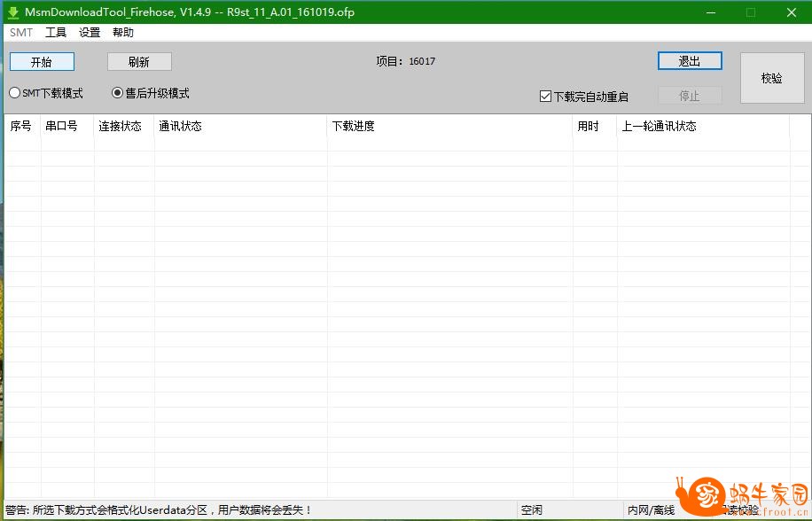
Task: Click the 串口号 column header
Action: click(66, 126)
